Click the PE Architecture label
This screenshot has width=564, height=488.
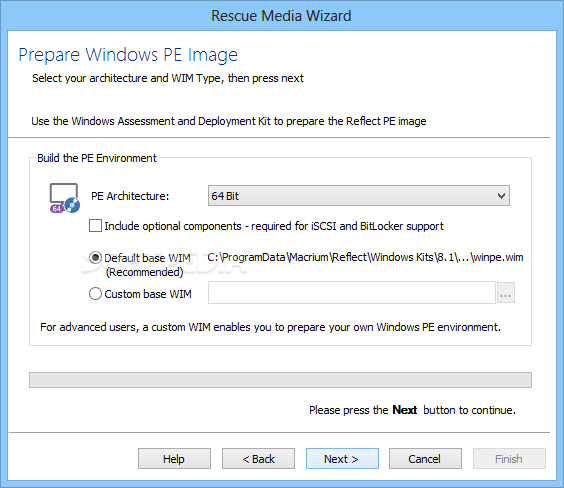130,196
